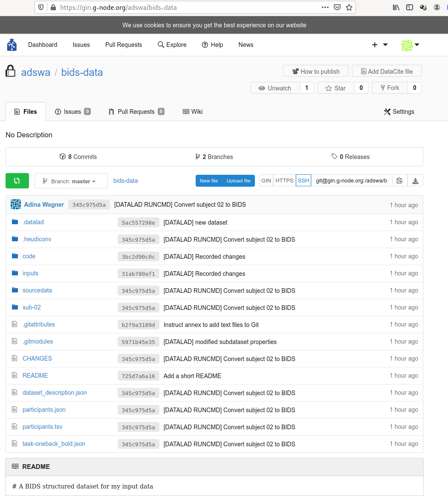Open the Branch: master dropdown
Viewport: 448px width, 503px height.
(71, 181)
